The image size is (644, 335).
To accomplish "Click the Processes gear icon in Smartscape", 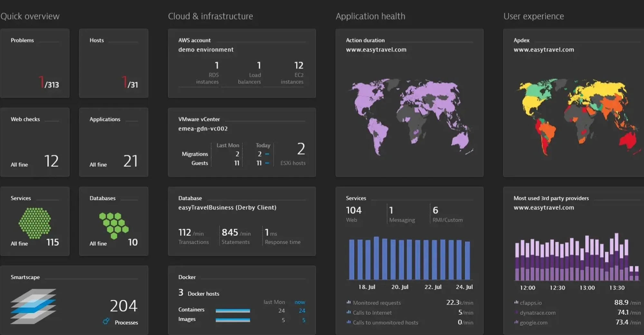I will pos(106,321).
